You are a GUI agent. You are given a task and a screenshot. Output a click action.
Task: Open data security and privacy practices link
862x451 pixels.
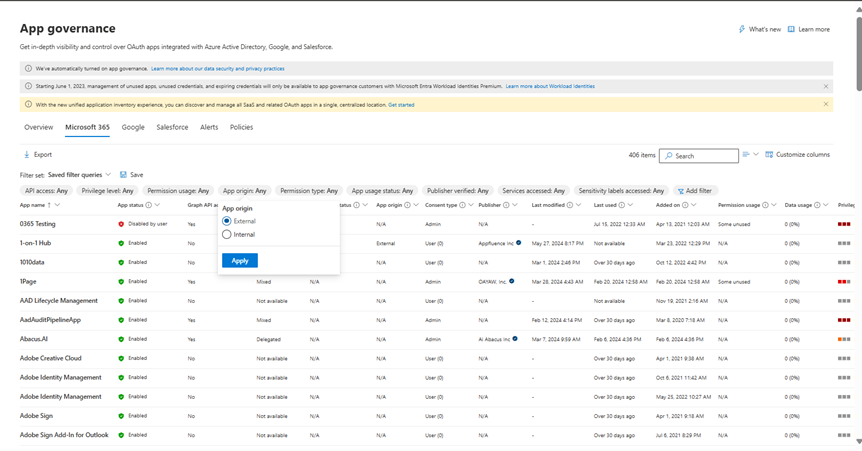pyautogui.click(x=218, y=69)
